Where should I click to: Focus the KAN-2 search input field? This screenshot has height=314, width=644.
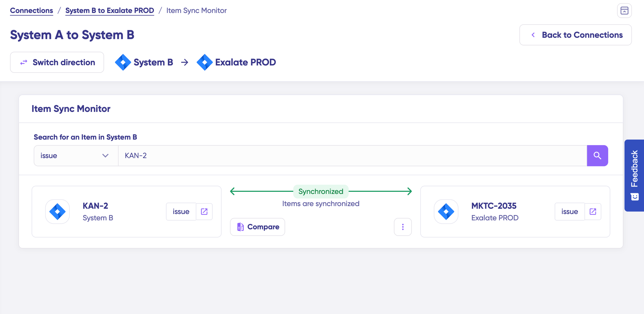(x=353, y=156)
